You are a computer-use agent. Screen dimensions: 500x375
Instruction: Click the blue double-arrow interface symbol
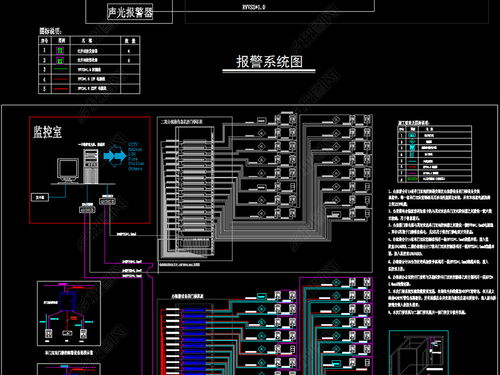pos(115,156)
